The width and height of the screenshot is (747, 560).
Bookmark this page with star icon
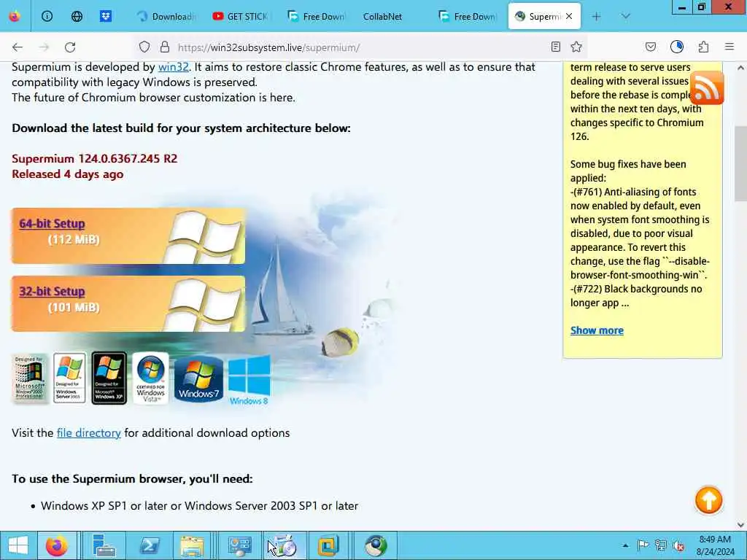(576, 47)
